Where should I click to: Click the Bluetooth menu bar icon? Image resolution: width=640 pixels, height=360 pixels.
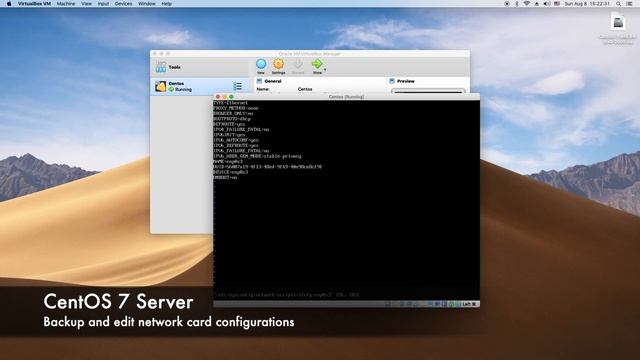point(516,4)
